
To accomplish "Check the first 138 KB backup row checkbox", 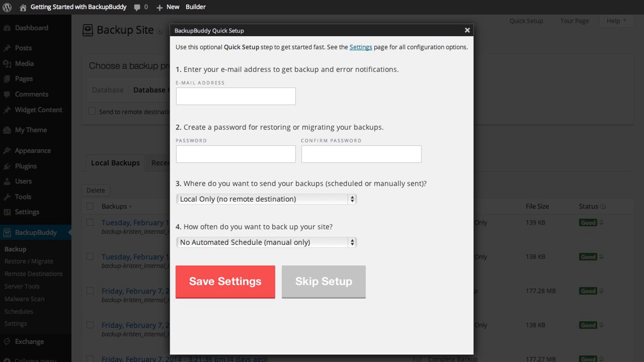I will pyautogui.click(x=90, y=257).
